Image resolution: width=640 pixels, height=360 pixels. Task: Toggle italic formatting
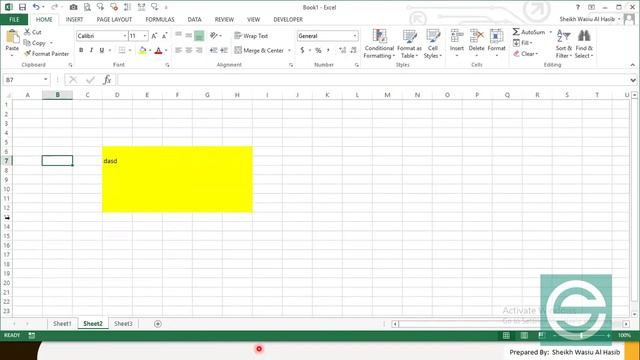click(x=91, y=50)
